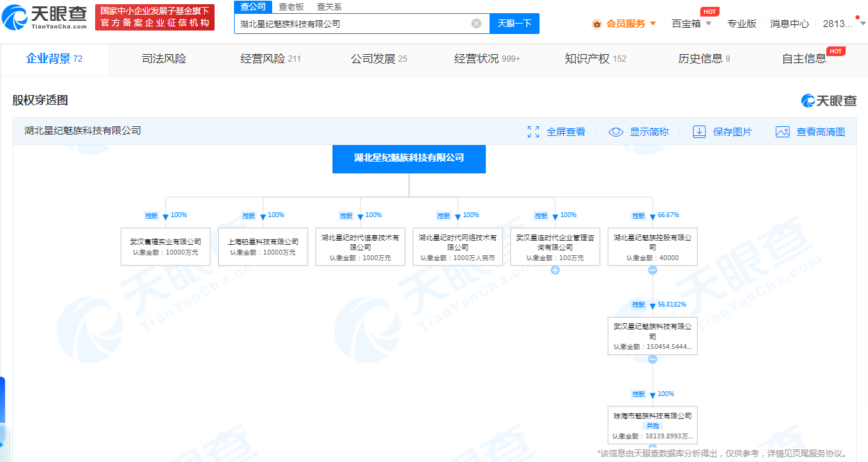Click the 股权穿透图 section heading

pyautogui.click(x=40, y=101)
